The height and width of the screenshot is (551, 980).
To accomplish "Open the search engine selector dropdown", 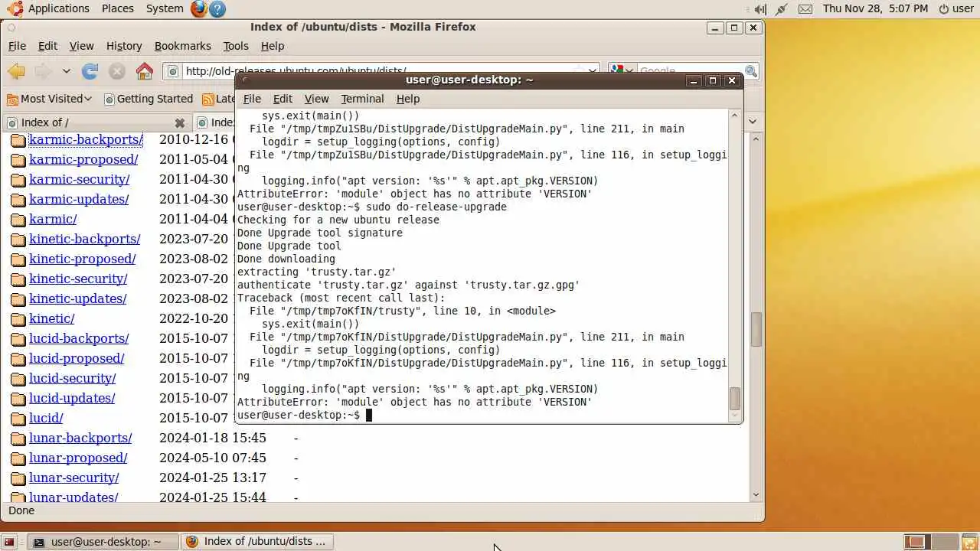I will [x=622, y=71].
